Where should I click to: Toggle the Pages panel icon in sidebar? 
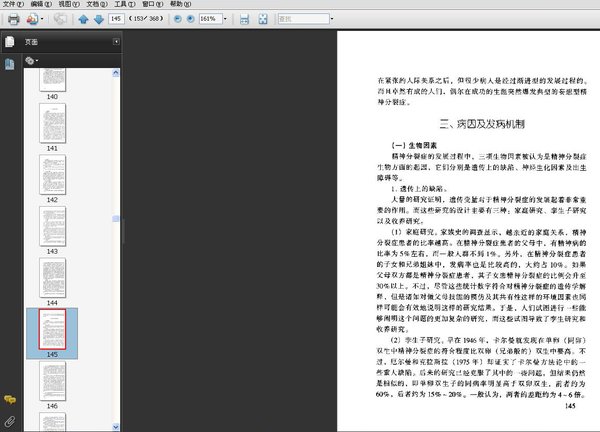click(9, 42)
